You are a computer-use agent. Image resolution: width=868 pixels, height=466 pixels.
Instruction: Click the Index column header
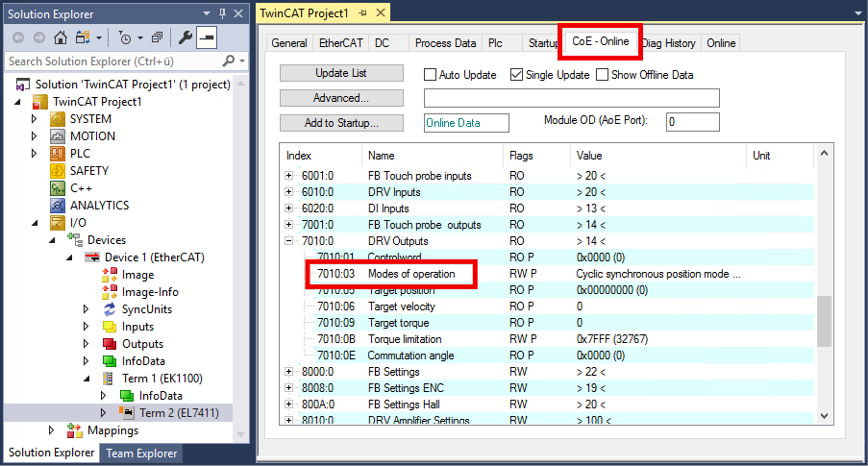tap(321, 156)
